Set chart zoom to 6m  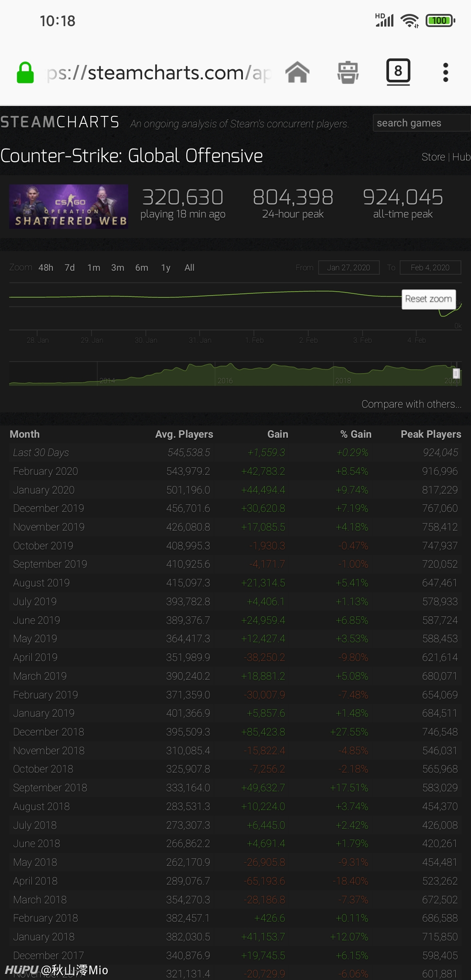click(142, 268)
